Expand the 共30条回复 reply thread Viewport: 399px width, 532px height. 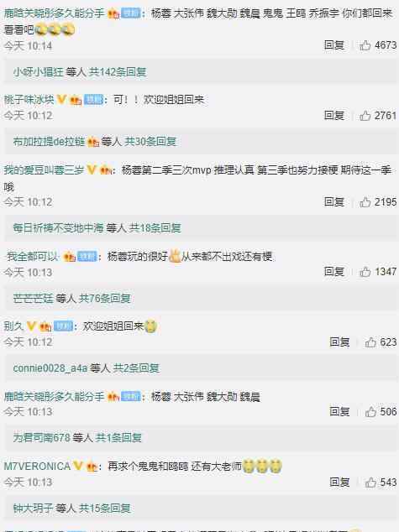(x=150, y=142)
